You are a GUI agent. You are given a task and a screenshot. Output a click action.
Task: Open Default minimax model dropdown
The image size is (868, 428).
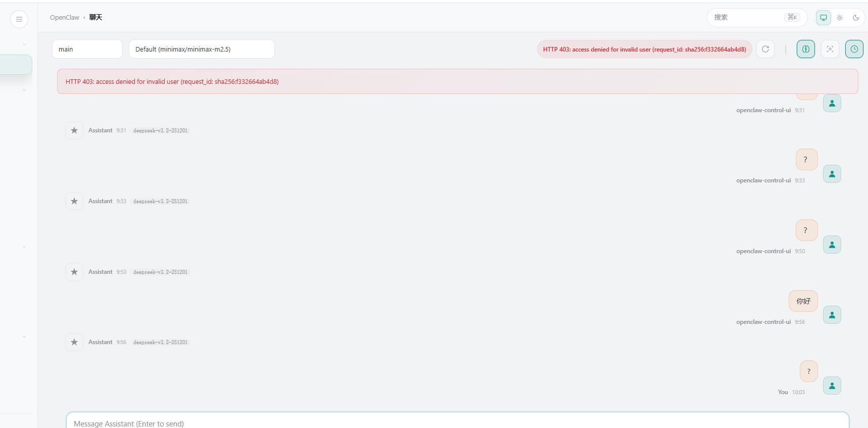(202, 49)
